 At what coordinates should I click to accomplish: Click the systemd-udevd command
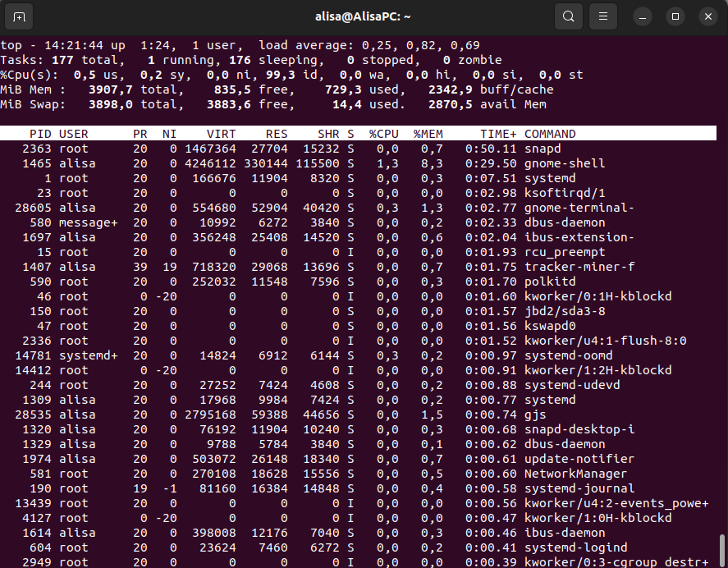pos(572,385)
